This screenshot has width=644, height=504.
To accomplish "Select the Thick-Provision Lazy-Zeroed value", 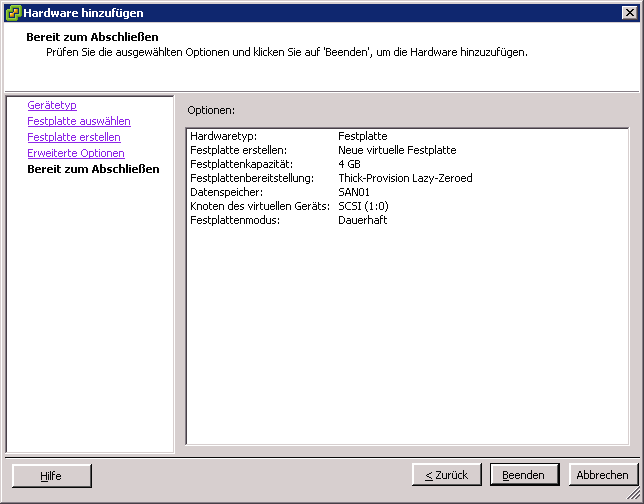I will click(x=405, y=178).
